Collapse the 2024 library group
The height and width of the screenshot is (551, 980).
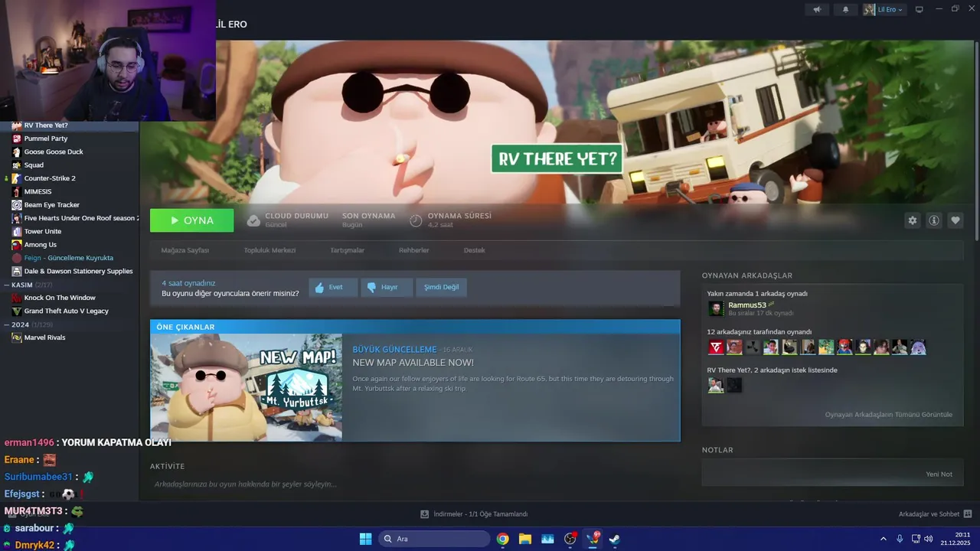(x=7, y=324)
